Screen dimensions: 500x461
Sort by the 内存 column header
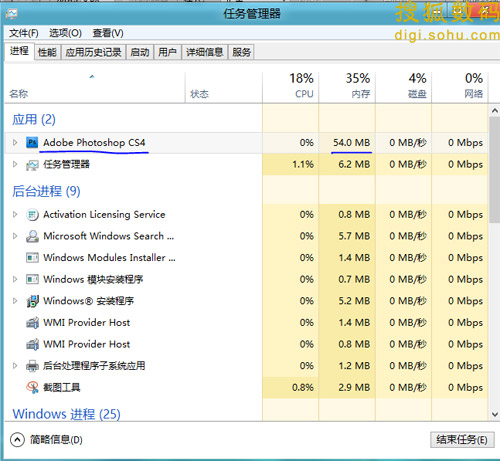tap(348, 87)
